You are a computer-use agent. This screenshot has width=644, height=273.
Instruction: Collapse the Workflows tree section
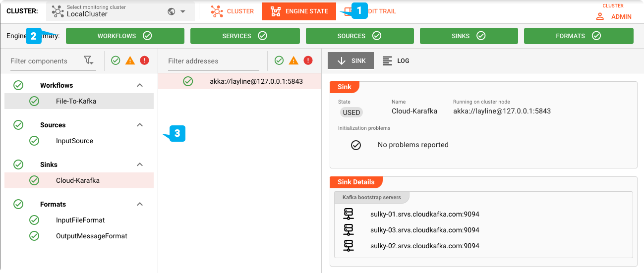point(140,85)
